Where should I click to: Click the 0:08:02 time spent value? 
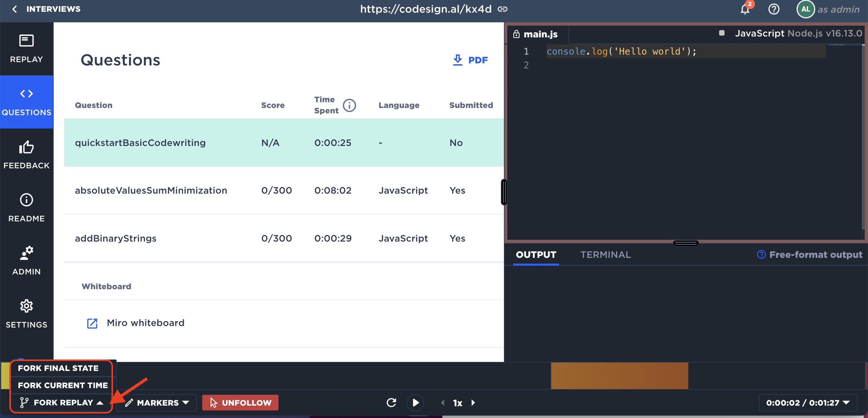[x=332, y=191]
